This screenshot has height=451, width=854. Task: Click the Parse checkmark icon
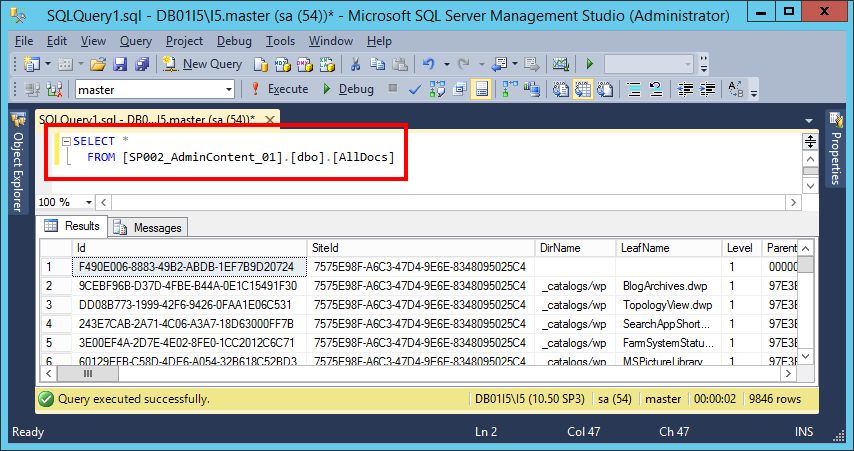(x=414, y=89)
